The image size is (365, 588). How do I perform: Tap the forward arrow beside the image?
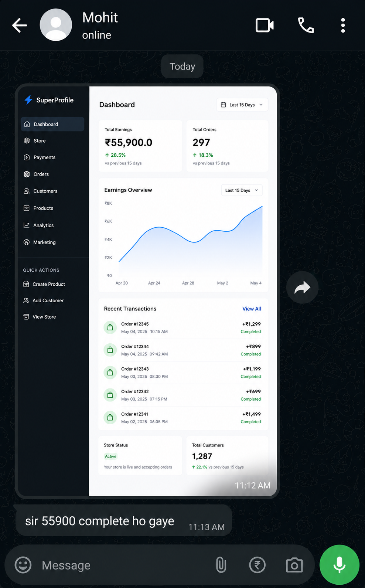(302, 288)
